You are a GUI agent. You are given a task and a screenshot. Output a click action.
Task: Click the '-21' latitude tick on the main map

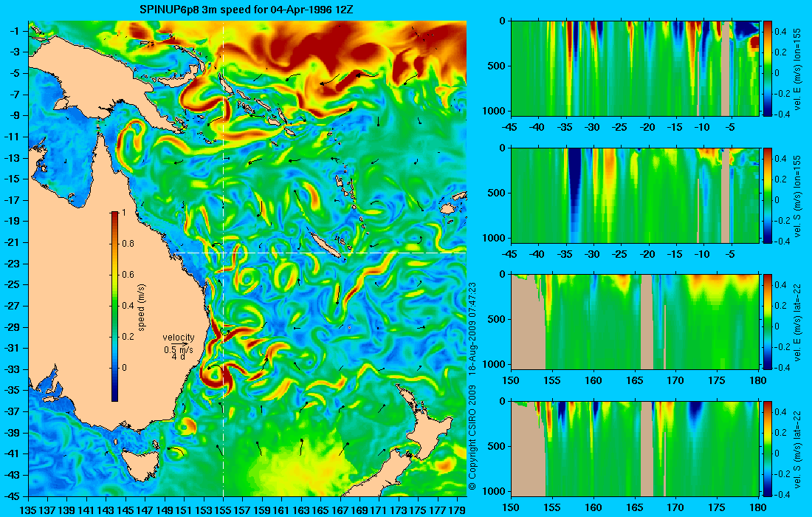tap(13, 242)
